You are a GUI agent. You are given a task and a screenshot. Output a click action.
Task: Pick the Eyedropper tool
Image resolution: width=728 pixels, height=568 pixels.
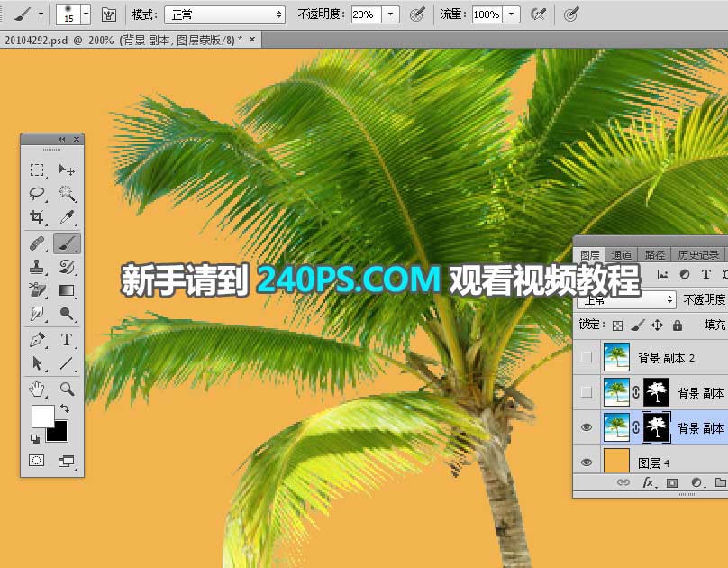pos(67,217)
